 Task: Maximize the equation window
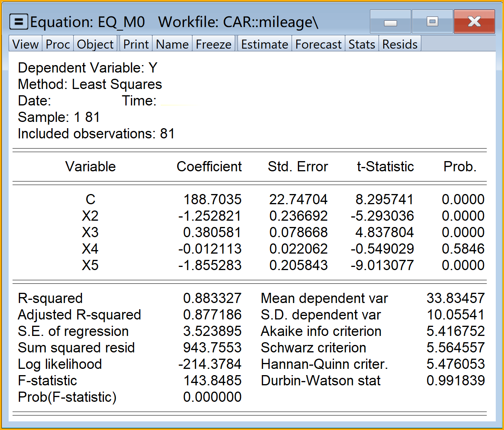(x=432, y=22)
